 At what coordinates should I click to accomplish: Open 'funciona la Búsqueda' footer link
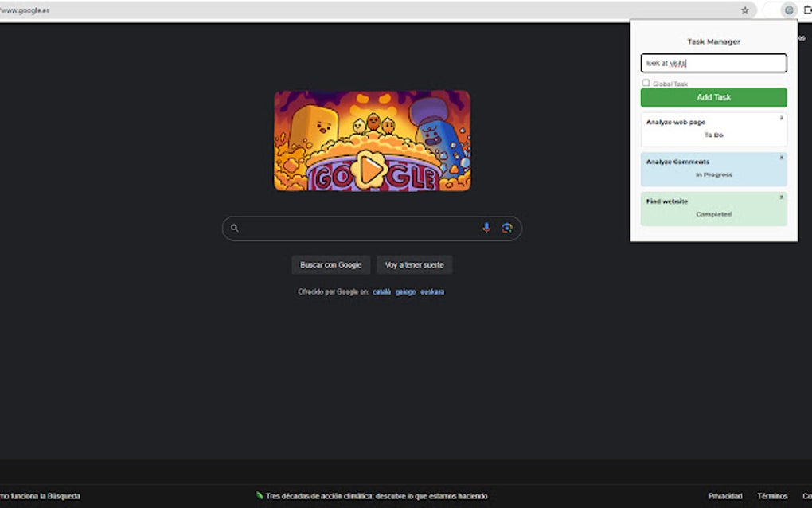point(41,496)
